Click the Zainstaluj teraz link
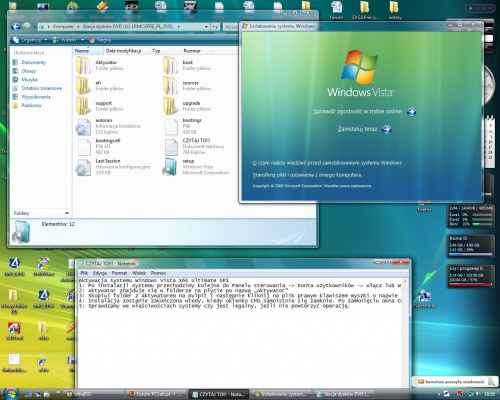 357,129
